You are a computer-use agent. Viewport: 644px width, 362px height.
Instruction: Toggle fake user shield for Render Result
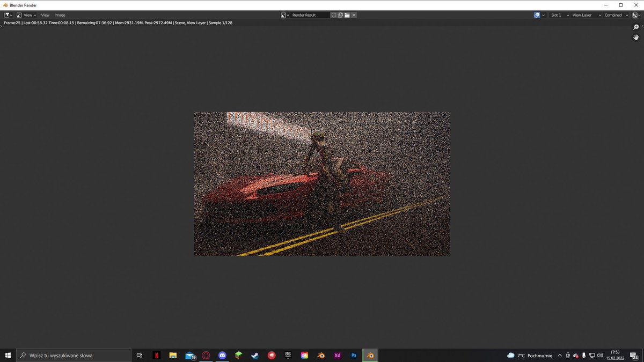pyautogui.click(x=333, y=15)
